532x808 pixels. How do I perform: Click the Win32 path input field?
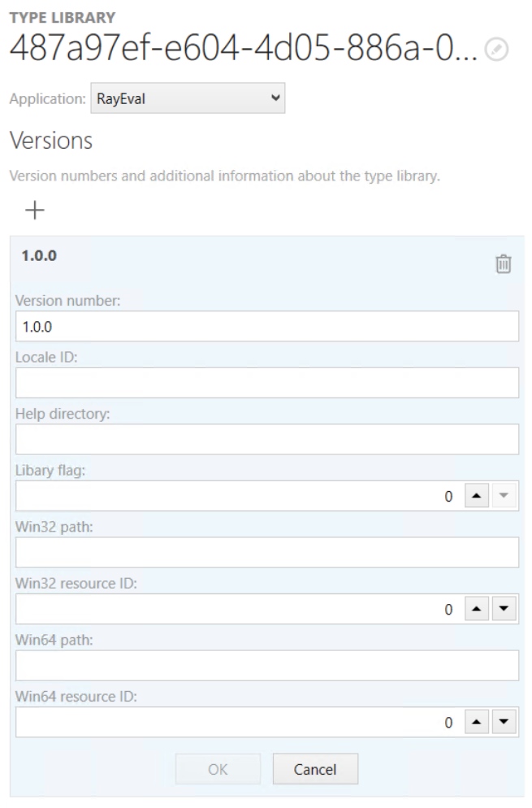(266, 552)
